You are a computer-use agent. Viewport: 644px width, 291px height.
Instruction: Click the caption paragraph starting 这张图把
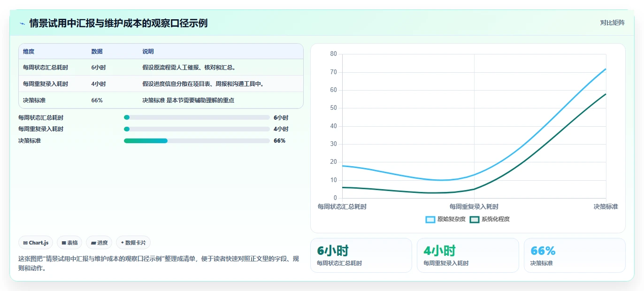(159, 264)
